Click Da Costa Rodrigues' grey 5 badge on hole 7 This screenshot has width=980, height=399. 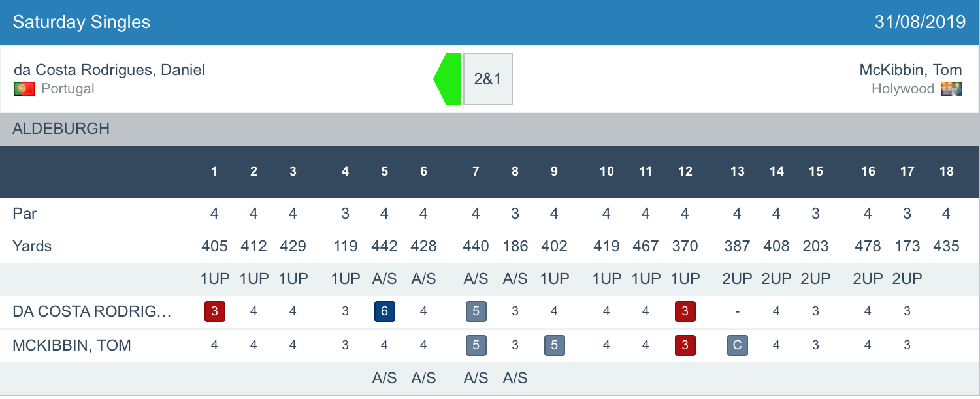click(x=476, y=311)
